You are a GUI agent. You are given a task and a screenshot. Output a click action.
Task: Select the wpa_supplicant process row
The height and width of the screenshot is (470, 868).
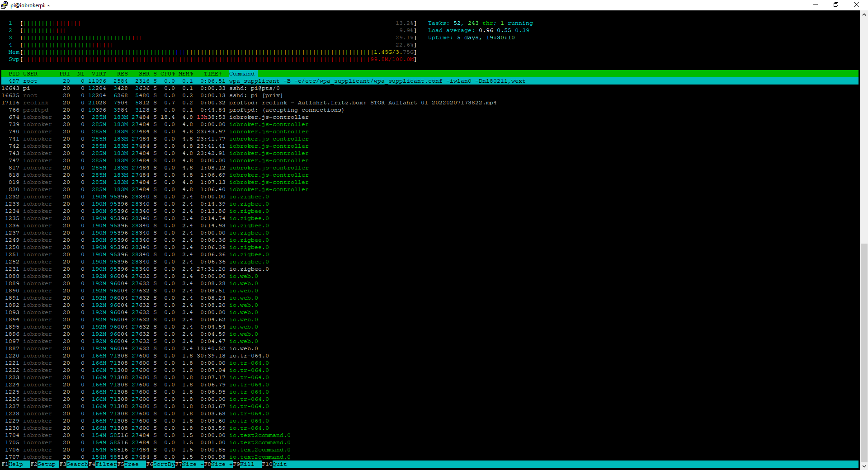[x=429, y=81]
